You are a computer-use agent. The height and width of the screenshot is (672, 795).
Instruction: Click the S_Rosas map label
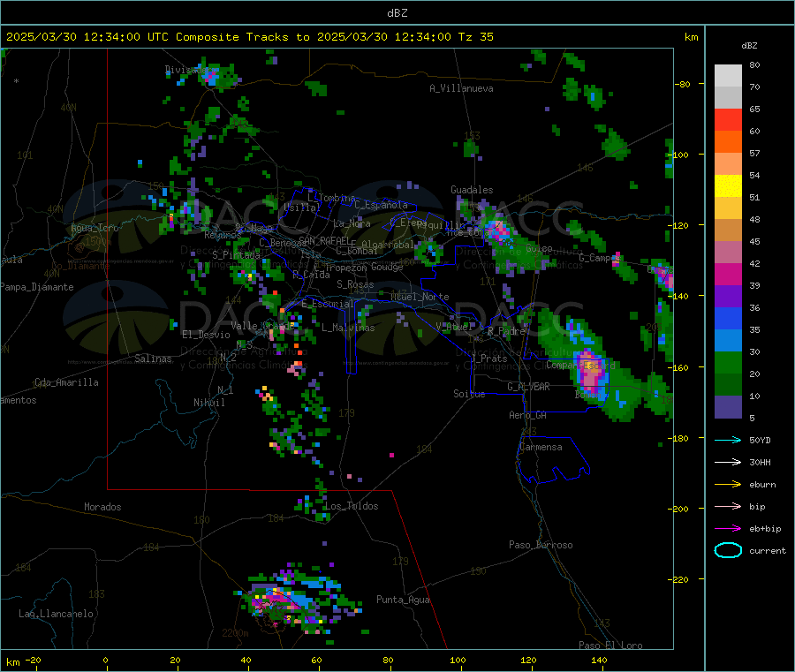(x=355, y=284)
